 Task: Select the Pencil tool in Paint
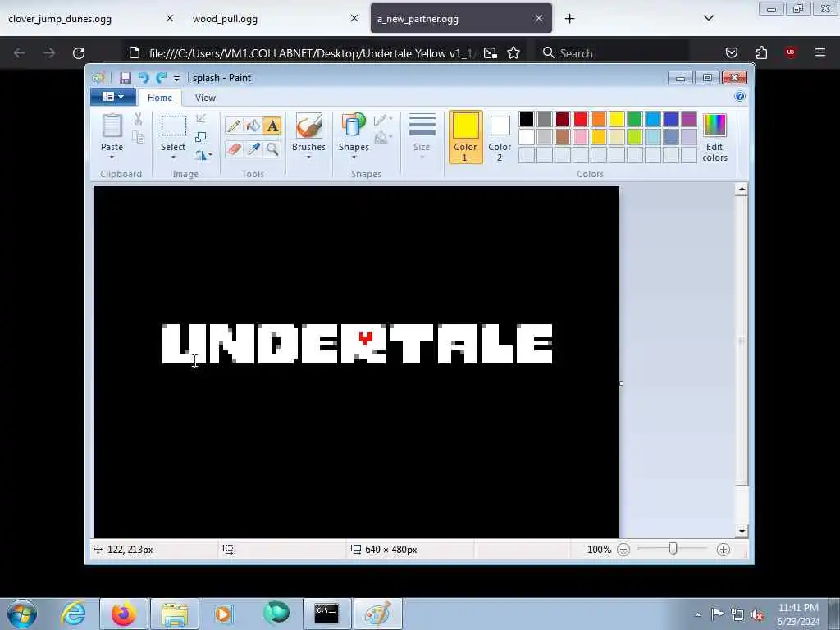click(x=234, y=126)
